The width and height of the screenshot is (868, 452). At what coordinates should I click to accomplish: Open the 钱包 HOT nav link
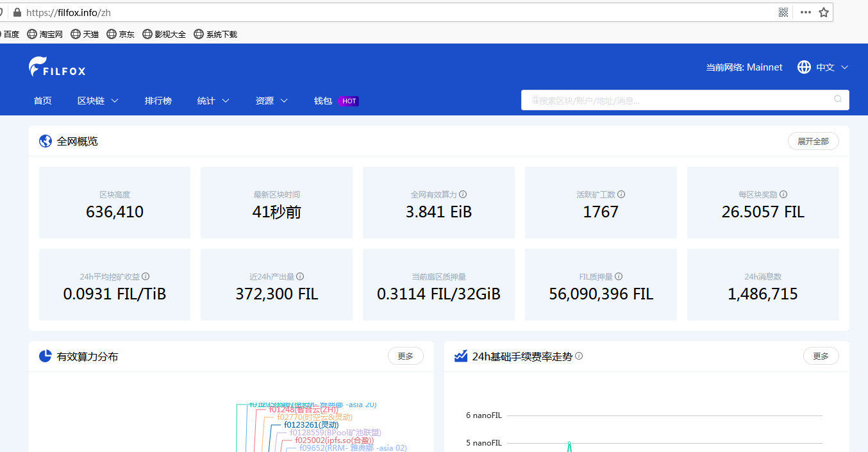tap(335, 101)
